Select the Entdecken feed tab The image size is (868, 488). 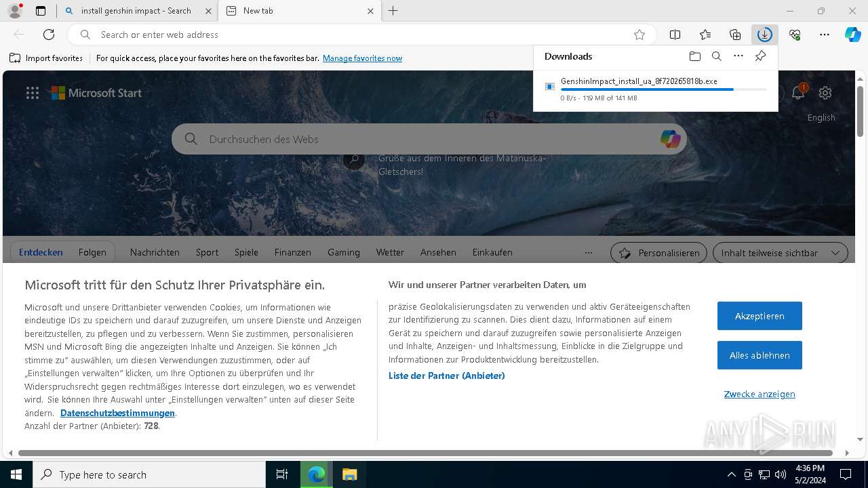pos(41,252)
